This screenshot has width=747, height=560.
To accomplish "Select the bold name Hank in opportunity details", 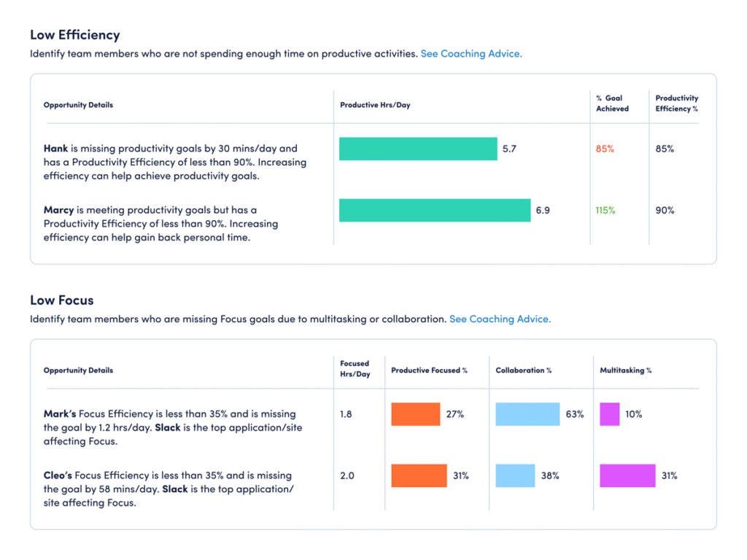I will tap(55, 148).
